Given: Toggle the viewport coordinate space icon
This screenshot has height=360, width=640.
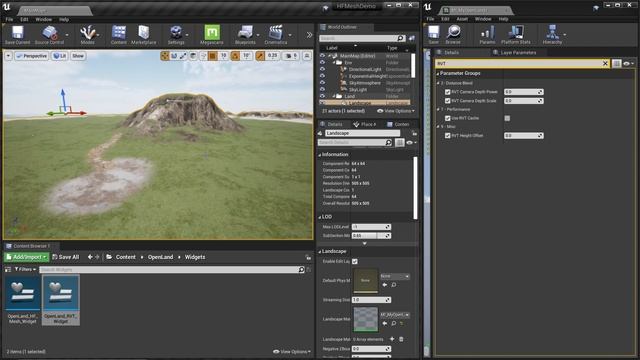Looking at the screenshot, I should pyautogui.click(x=193, y=56).
